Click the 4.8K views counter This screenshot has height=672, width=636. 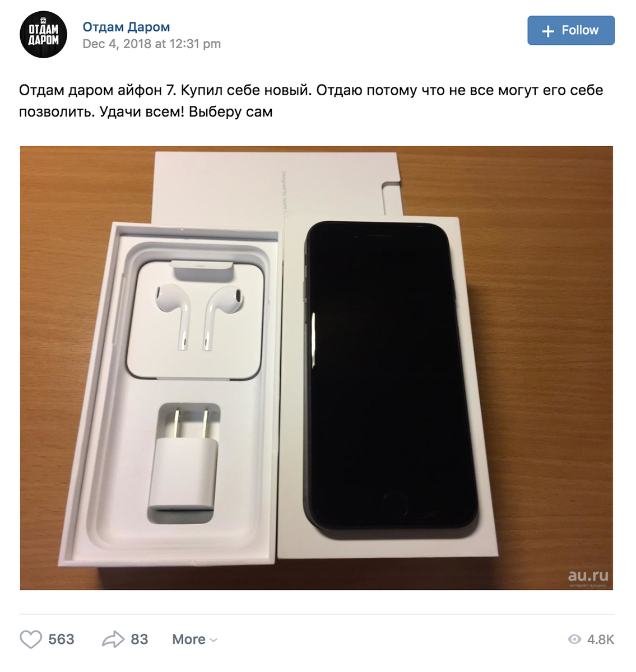pos(601,640)
